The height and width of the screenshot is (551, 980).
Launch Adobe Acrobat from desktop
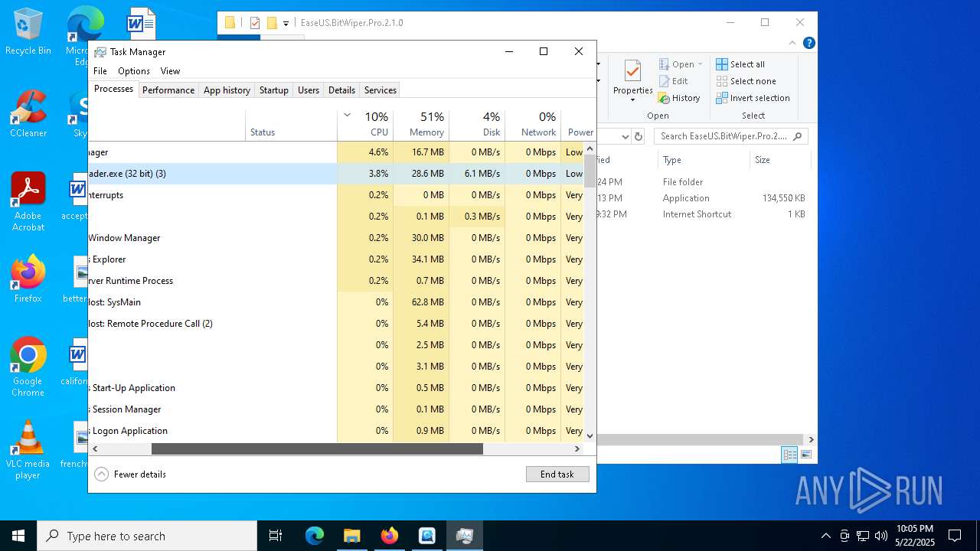pos(28,202)
